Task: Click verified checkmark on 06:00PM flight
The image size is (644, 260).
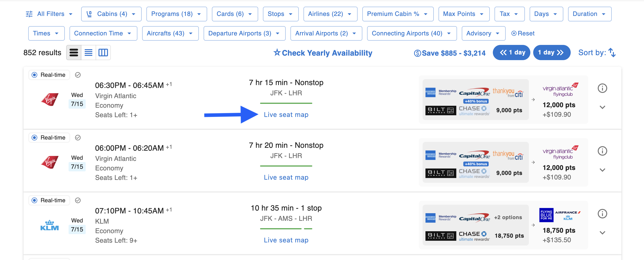Action: coord(78,138)
